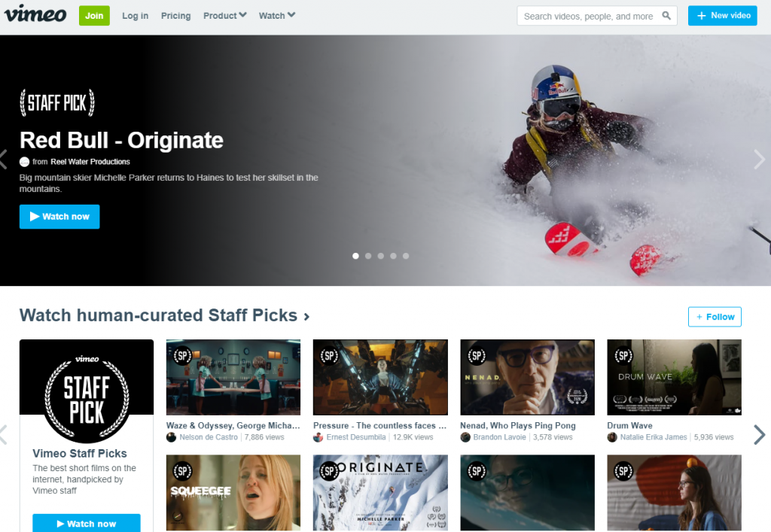Click the Ernest Desumbila avatar
This screenshot has height=532, width=771.
coord(318,437)
